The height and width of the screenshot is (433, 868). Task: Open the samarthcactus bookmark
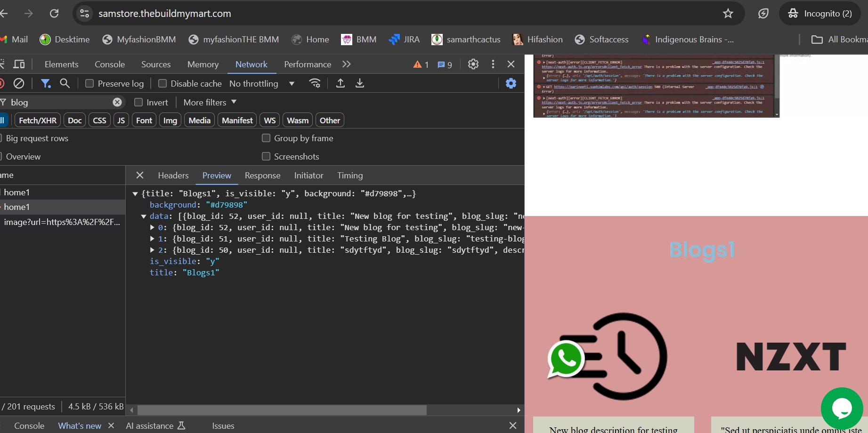coord(466,40)
